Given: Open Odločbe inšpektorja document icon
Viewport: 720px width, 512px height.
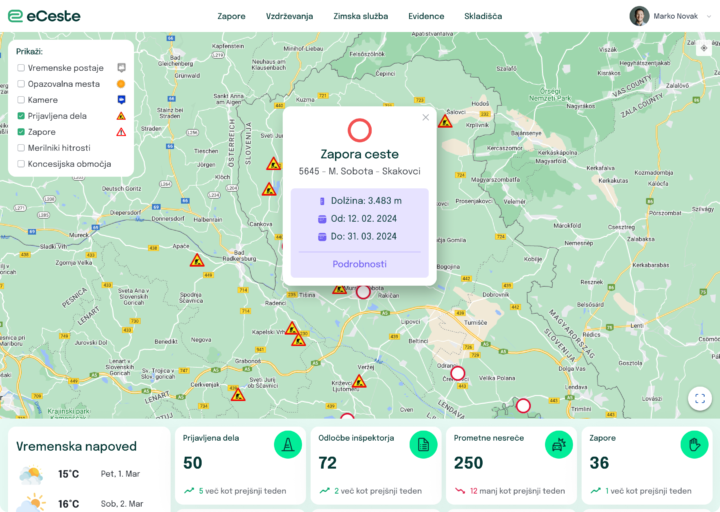Looking at the screenshot, I should (423, 444).
